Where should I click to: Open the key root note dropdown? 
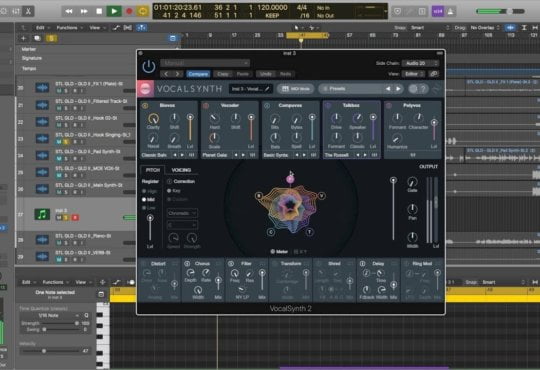pos(182,225)
